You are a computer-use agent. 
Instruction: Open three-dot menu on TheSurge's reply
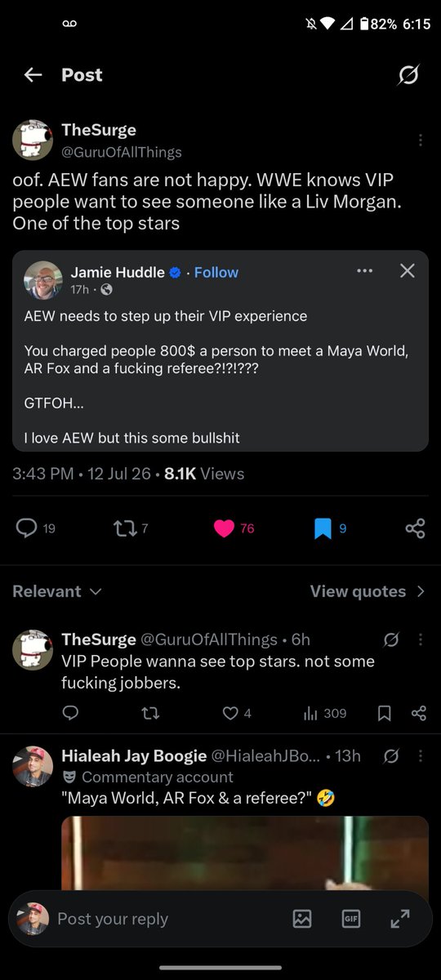pyautogui.click(x=420, y=640)
